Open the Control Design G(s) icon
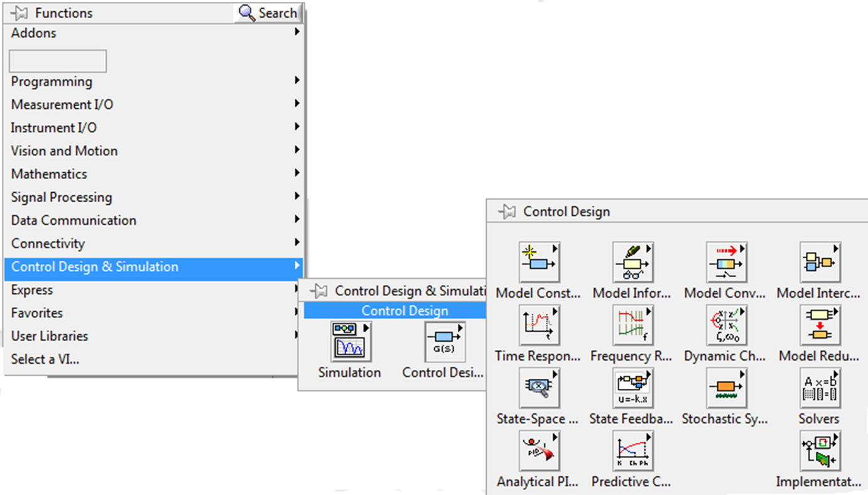The height and width of the screenshot is (495, 868). 445,342
